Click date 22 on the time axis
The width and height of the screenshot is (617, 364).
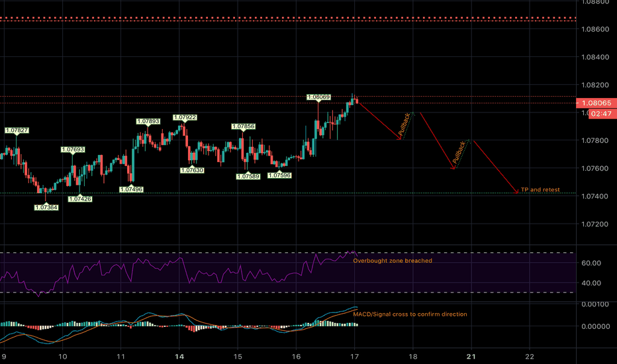click(x=530, y=357)
